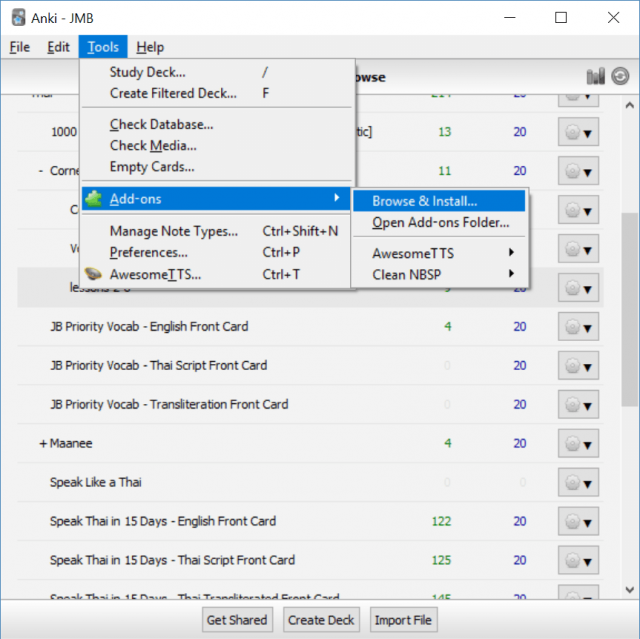Collapse the Corne deck with minus sign

(x=41, y=171)
